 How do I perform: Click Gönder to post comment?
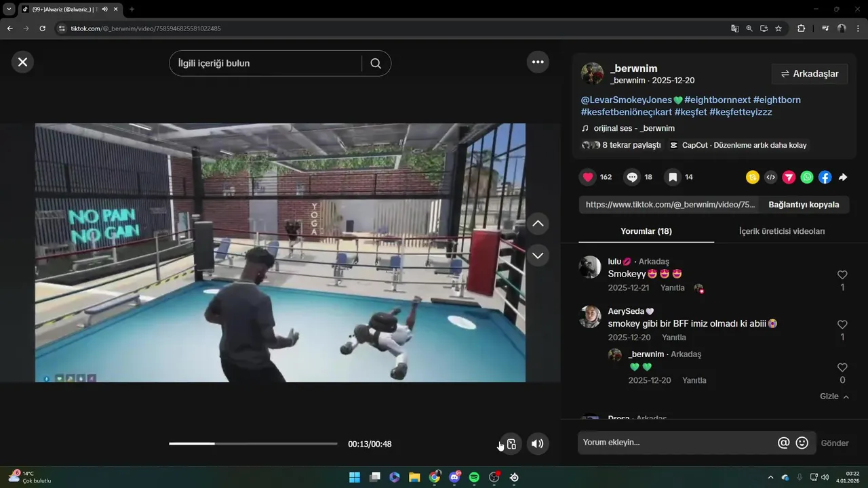pyautogui.click(x=835, y=443)
